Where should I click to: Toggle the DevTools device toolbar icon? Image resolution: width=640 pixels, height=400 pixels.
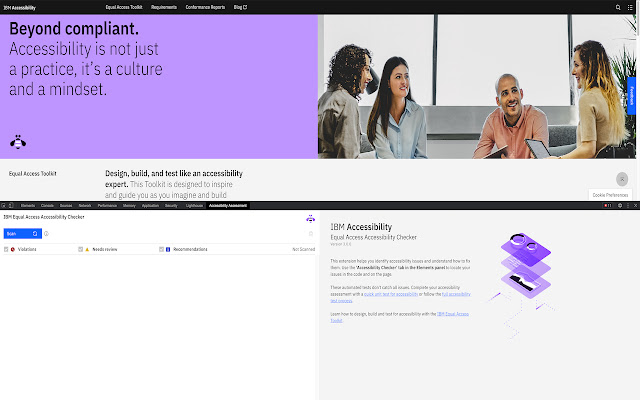click(11, 205)
